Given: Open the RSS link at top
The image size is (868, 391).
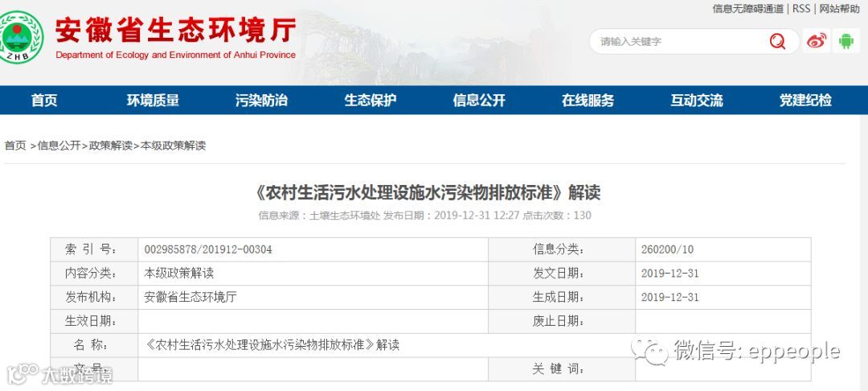Looking at the screenshot, I should (x=801, y=9).
